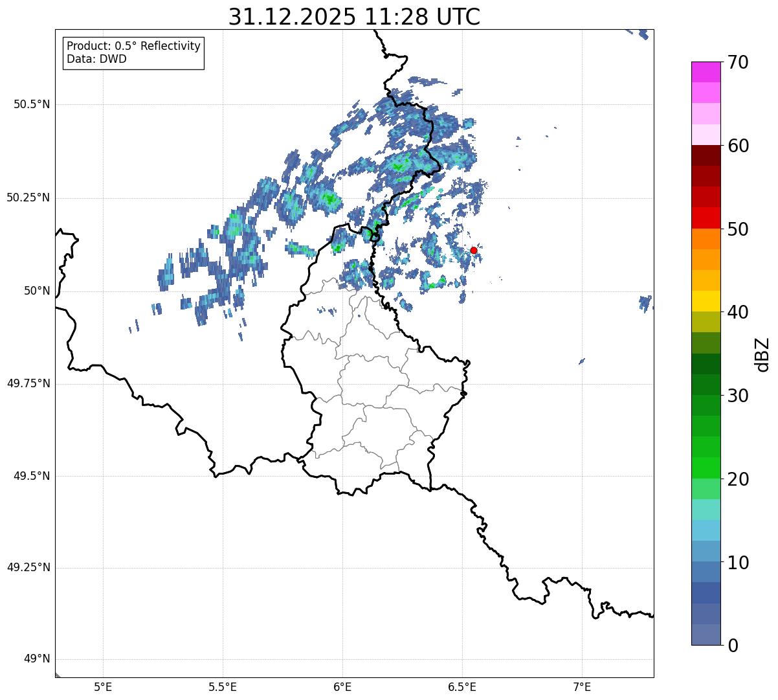
Task: Click the 50.5°N latitude label
Action: (32, 104)
